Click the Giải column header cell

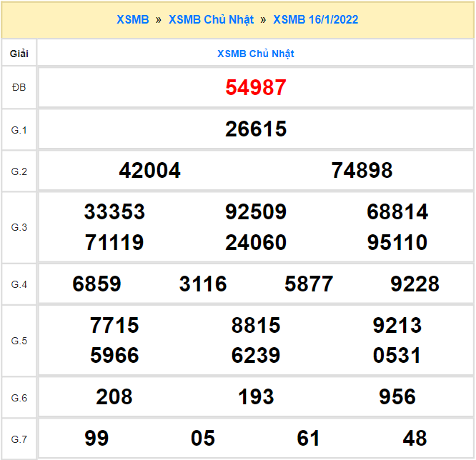(x=19, y=54)
